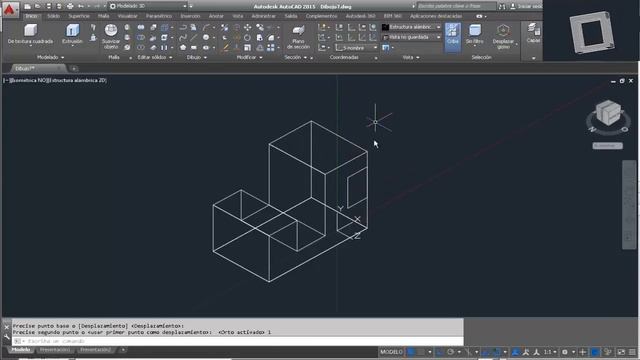Close the command line with X icon
Viewport: 640px width, 360px height.
coord(7,327)
